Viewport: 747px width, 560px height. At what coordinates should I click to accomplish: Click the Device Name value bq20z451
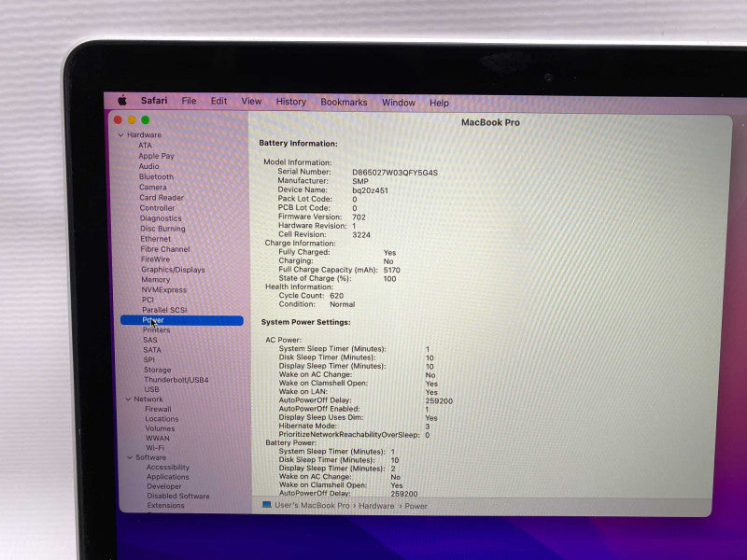pos(370,190)
